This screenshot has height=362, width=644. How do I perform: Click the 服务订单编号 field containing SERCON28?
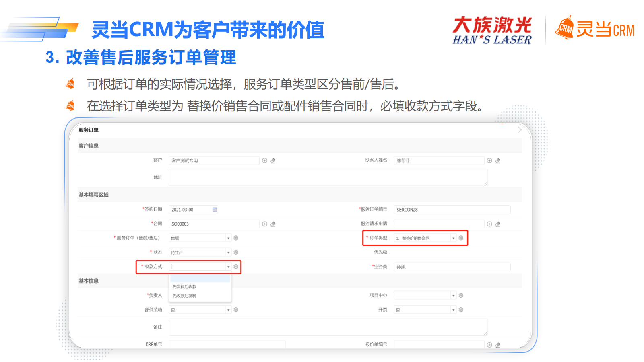pyautogui.click(x=452, y=210)
